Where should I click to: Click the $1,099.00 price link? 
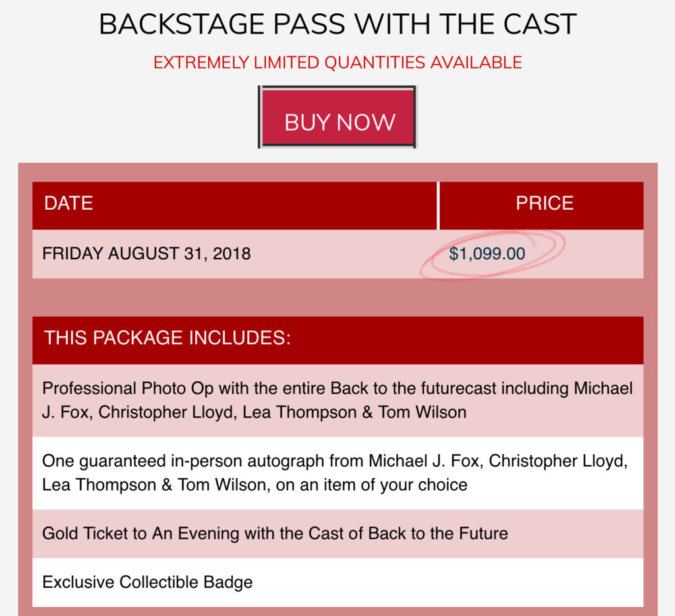click(487, 254)
